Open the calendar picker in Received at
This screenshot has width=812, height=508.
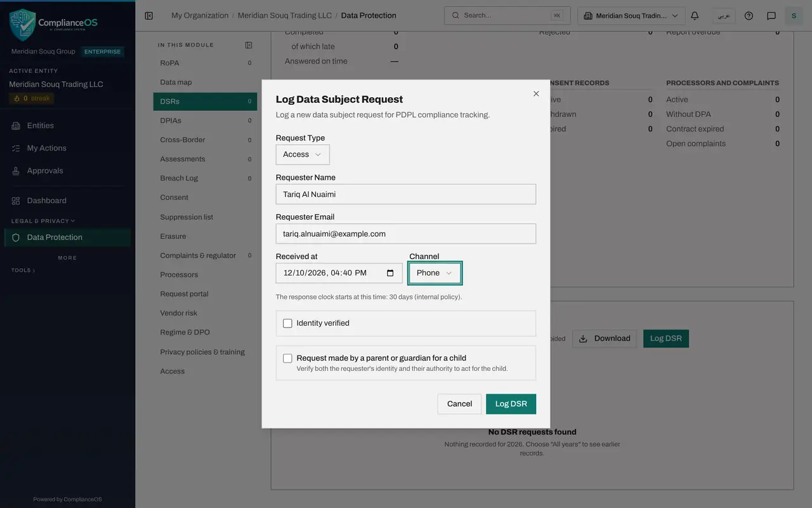(390, 273)
